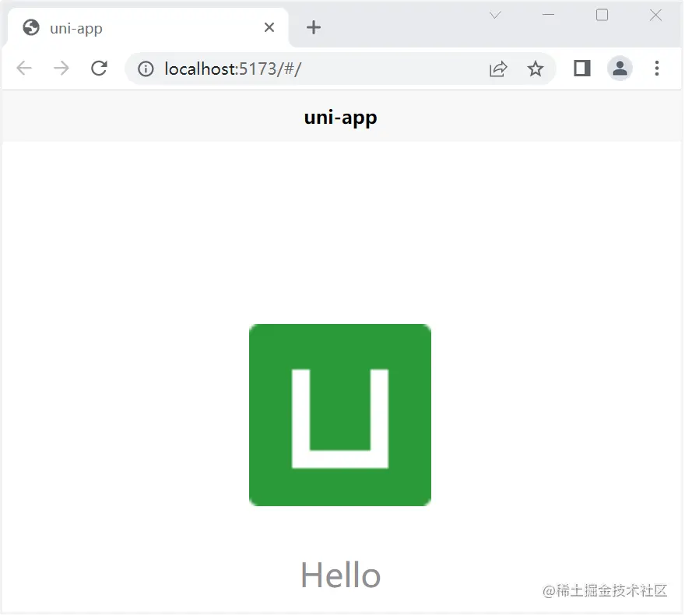This screenshot has height=616, width=685.
Task: View site information icon in address bar
Action: click(146, 69)
